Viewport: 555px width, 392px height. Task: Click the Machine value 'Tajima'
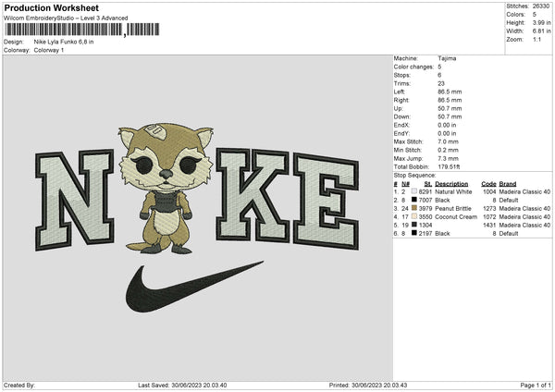447,58
